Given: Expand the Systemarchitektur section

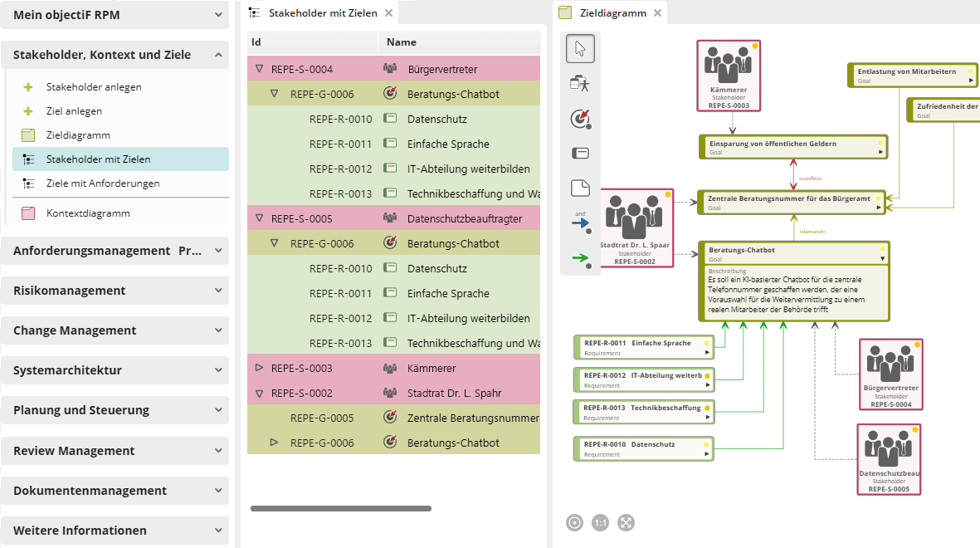Looking at the screenshot, I should [218, 369].
